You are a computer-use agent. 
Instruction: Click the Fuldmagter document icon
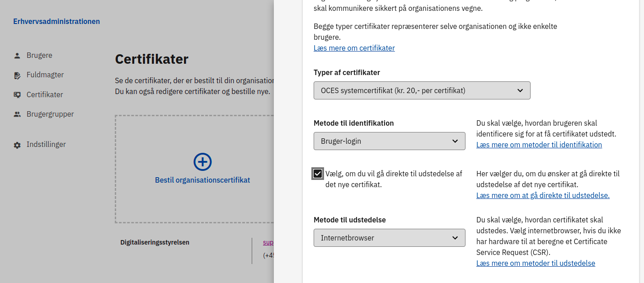click(17, 75)
